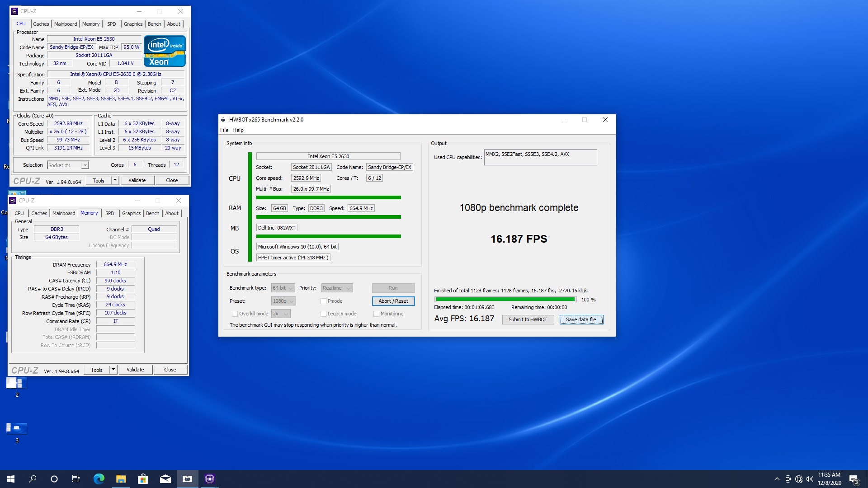Click the DRAM Frequency 664.9 MHz value
The image size is (868, 488).
point(115,265)
